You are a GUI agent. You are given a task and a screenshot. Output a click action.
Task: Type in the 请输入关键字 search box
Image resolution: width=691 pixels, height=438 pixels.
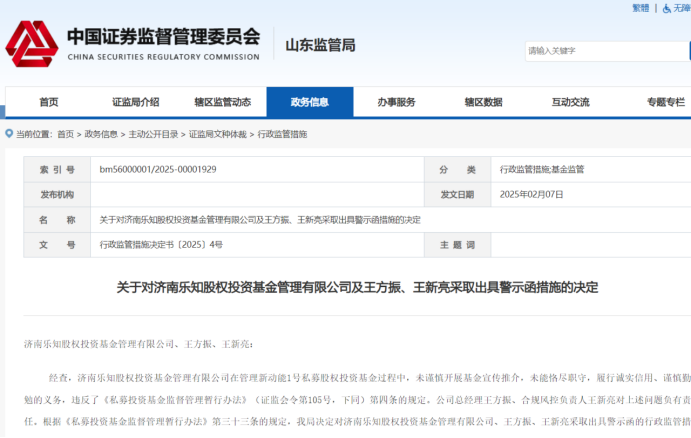pyautogui.click(x=600, y=50)
